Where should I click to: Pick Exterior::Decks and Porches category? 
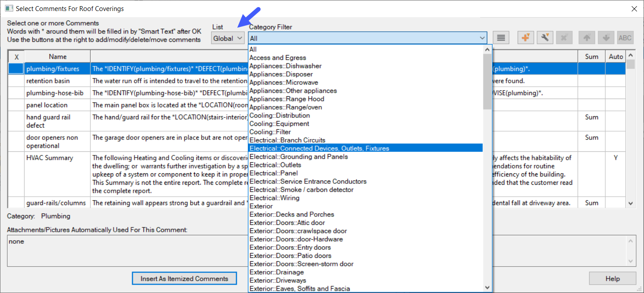[x=291, y=215]
